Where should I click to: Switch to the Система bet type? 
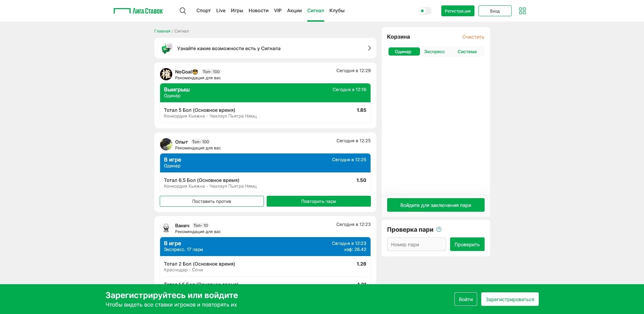[x=467, y=51]
